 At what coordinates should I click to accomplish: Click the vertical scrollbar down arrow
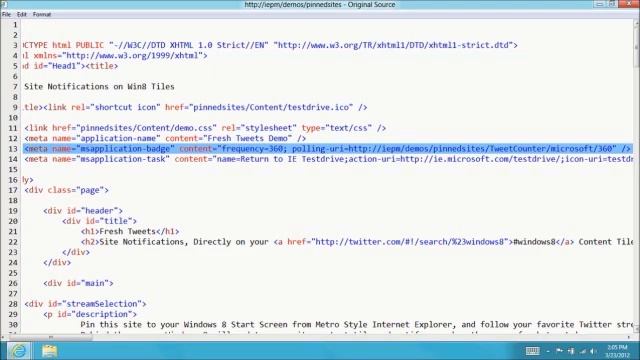tap(637, 329)
